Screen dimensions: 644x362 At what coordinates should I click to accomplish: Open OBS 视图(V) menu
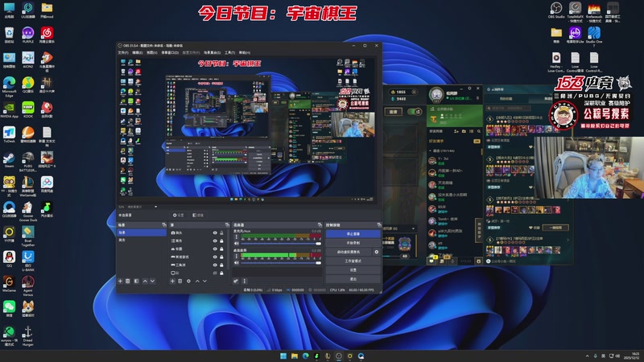(x=152, y=52)
